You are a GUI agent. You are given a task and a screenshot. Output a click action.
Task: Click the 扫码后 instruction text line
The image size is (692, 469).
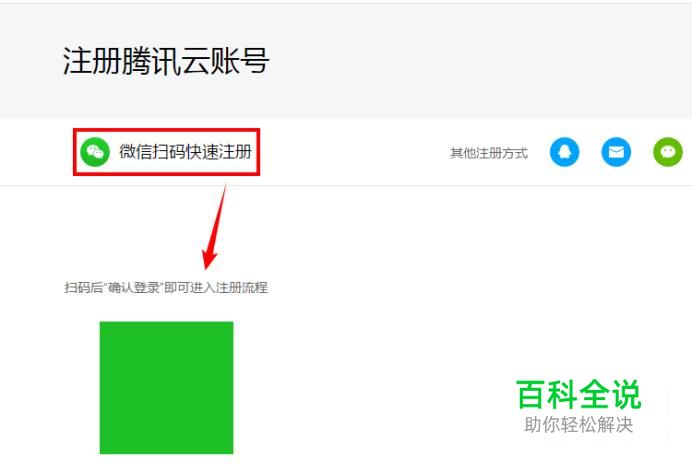(166, 288)
